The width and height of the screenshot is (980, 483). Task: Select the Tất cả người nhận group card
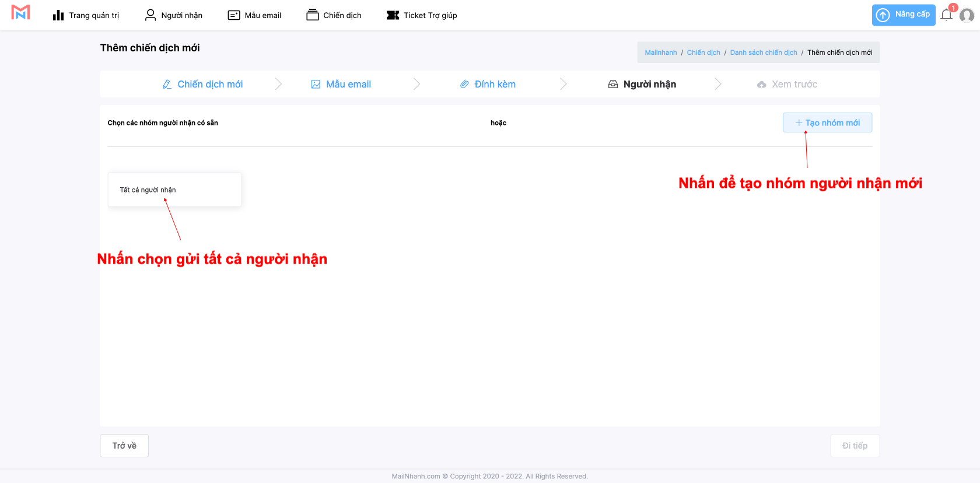174,190
